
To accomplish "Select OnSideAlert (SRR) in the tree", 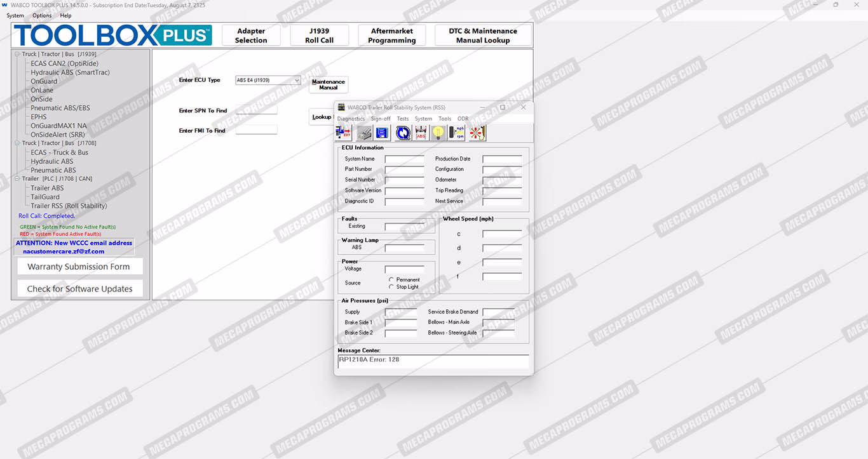I will (58, 135).
